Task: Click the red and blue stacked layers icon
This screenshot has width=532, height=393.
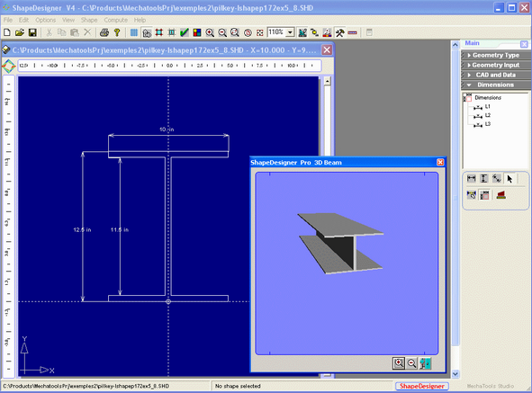Action: click(x=327, y=32)
